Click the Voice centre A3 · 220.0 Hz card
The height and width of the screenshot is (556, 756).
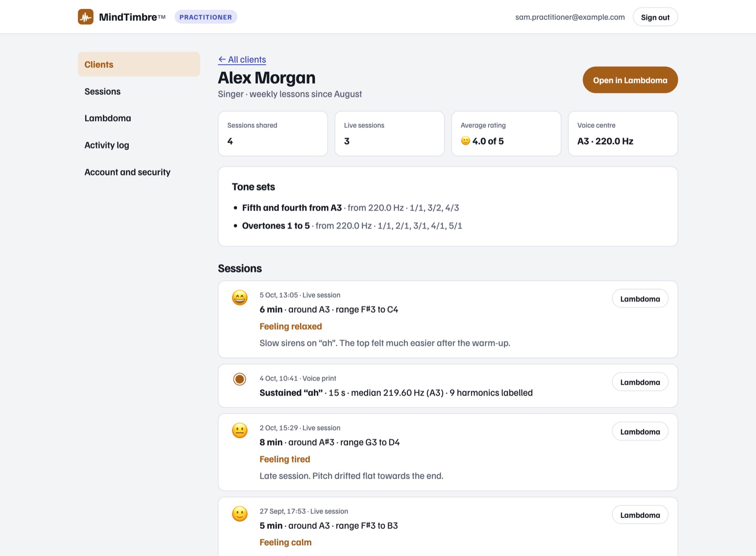coord(623,133)
